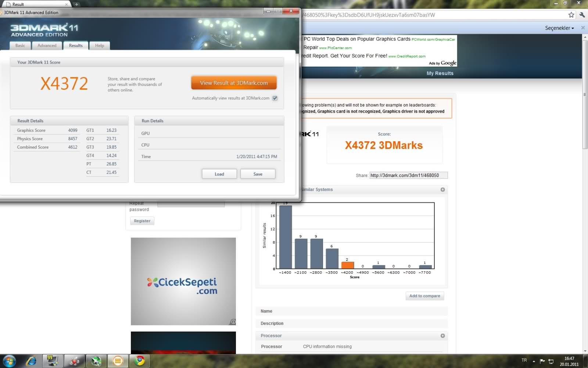588x368 pixels.
Task: Click the bookmark star in Chrome address bar
Action: click(571, 15)
